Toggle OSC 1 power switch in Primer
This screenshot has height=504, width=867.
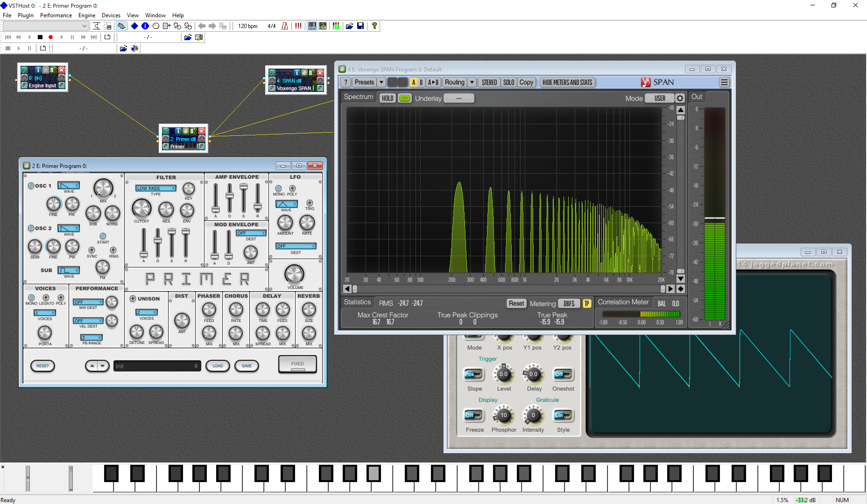click(x=31, y=186)
